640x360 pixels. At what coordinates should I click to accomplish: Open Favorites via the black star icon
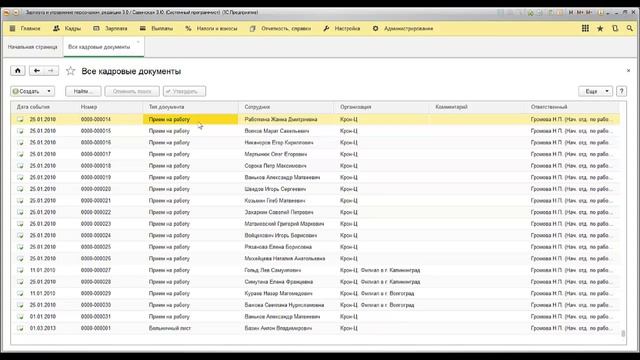click(x=600, y=28)
